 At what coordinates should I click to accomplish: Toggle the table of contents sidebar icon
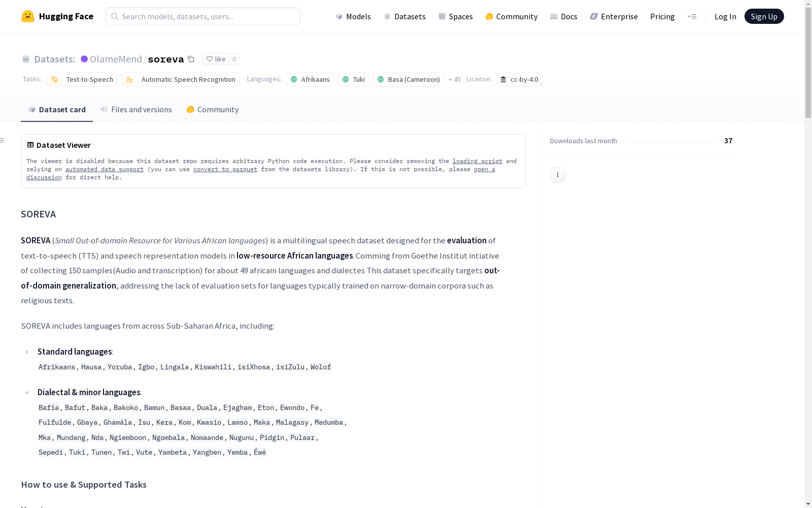point(3,140)
